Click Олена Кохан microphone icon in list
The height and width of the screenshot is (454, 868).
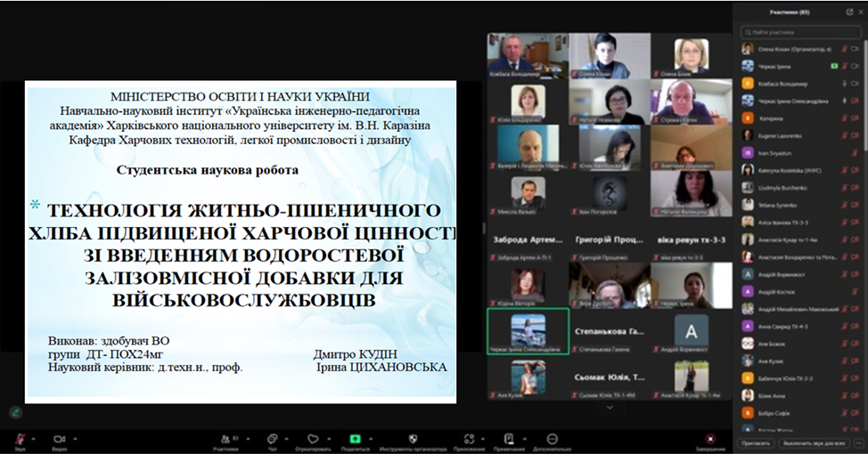tap(844, 49)
